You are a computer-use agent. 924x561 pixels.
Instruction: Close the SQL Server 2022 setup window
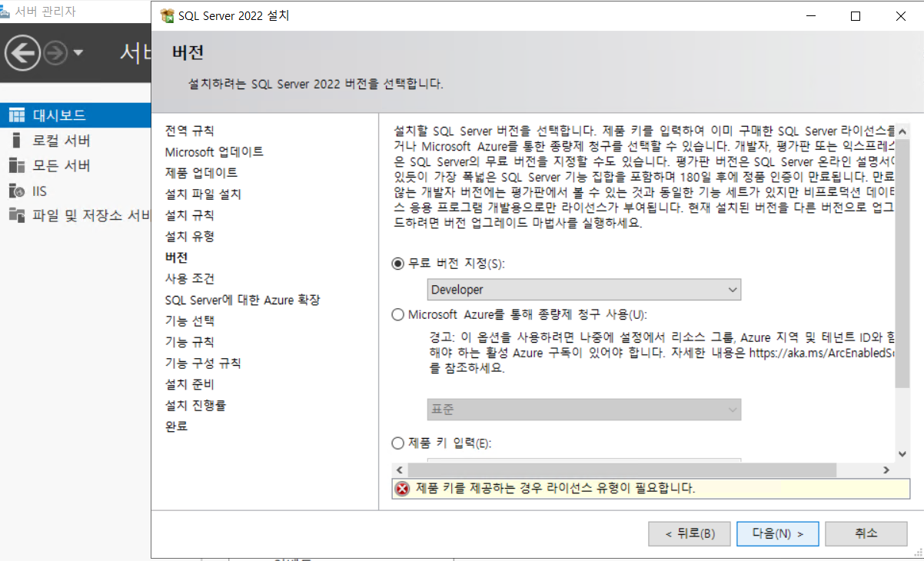click(901, 16)
